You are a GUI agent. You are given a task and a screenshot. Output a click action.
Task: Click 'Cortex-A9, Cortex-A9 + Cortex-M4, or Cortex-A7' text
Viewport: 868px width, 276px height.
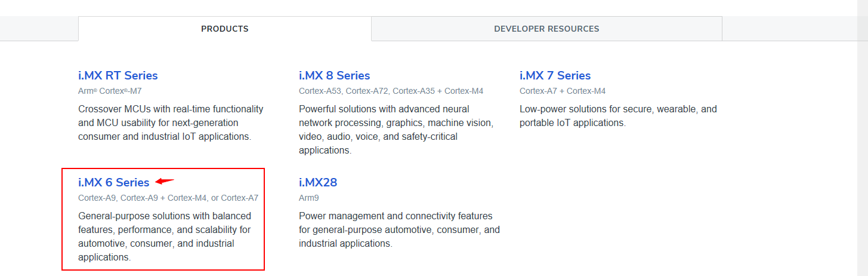[168, 198]
